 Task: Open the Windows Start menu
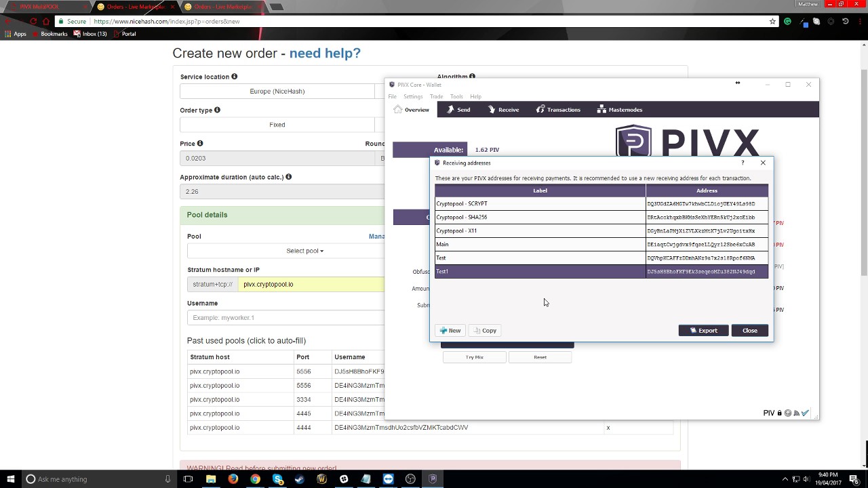[10, 479]
